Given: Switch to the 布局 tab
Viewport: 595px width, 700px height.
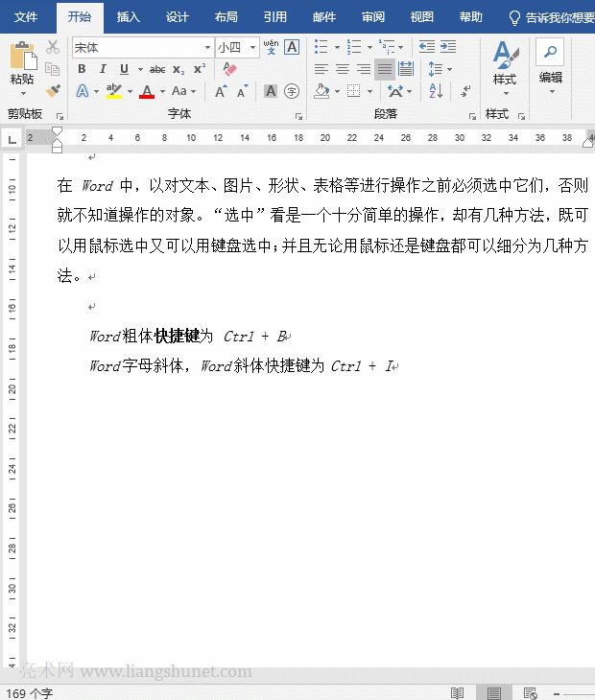Looking at the screenshot, I should pyautogui.click(x=226, y=17).
